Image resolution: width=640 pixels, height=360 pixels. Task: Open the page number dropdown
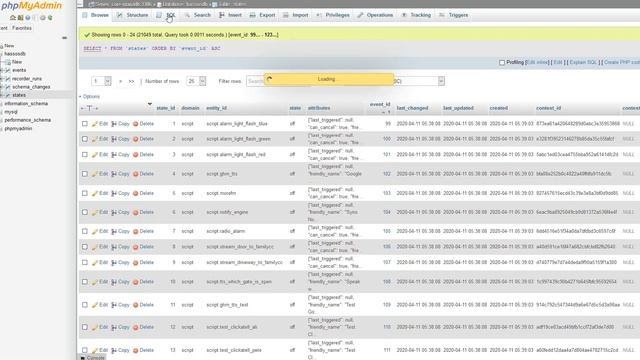[x=101, y=81]
